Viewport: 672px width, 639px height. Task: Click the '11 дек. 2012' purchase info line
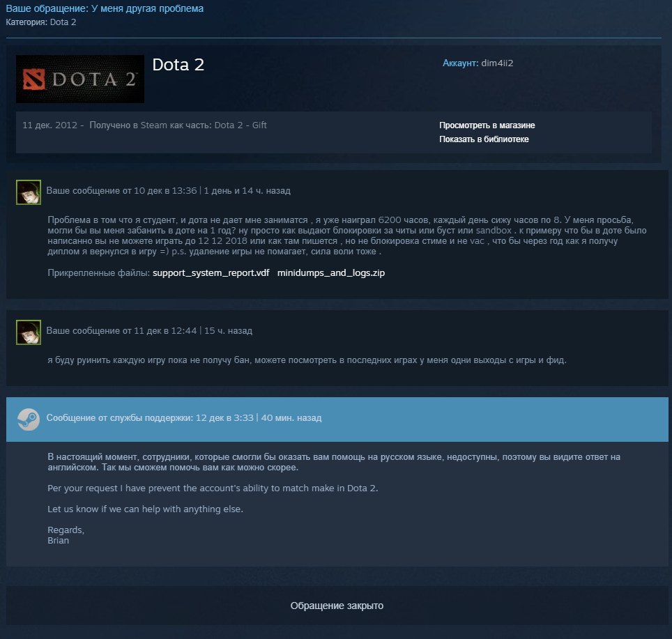pyautogui.click(x=144, y=125)
